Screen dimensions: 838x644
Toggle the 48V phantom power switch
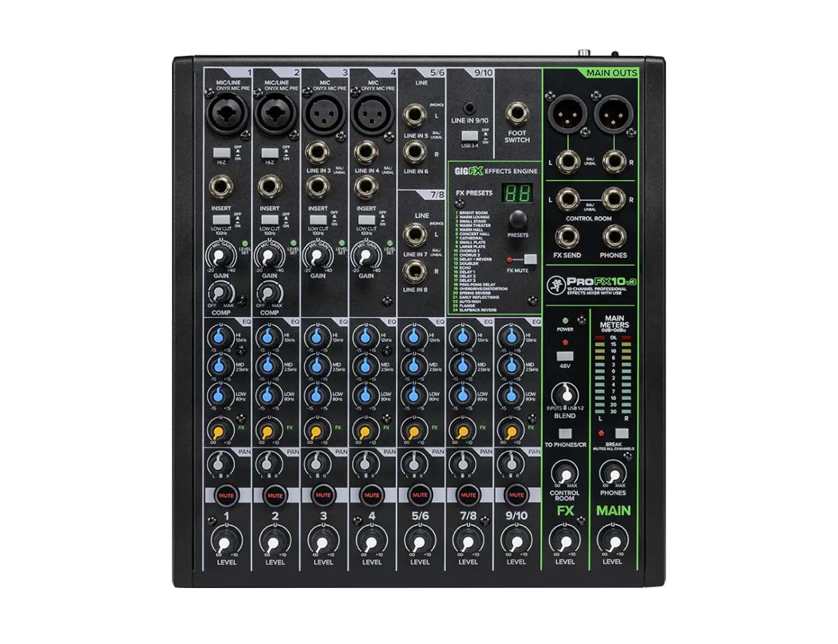pyautogui.click(x=565, y=355)
